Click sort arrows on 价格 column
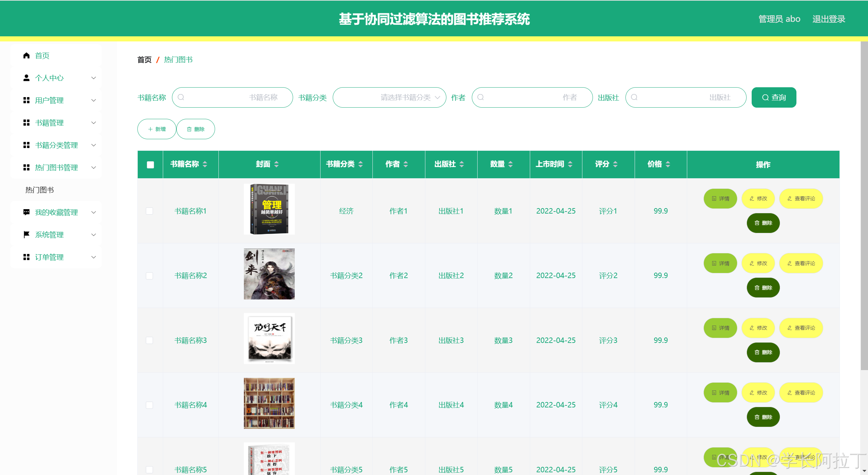This screenshot has width=868, height=475. coord(668,164)
